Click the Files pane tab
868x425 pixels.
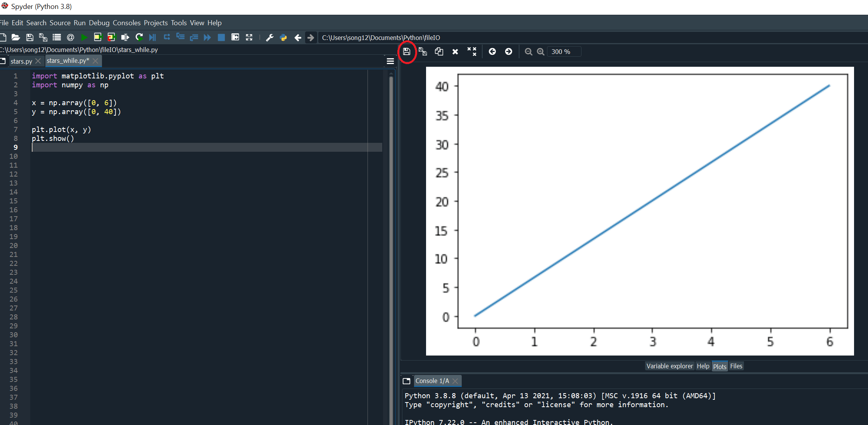[736, 366]
